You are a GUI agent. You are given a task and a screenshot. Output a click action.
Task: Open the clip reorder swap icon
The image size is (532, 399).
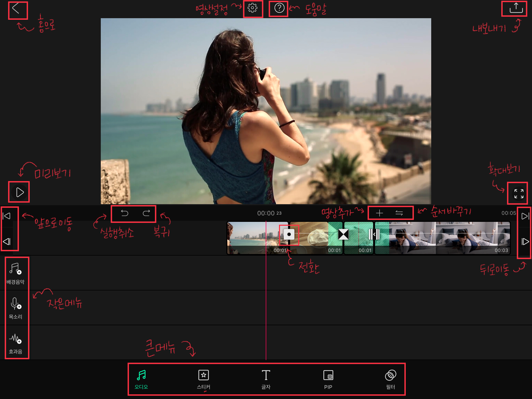(399, 213)
